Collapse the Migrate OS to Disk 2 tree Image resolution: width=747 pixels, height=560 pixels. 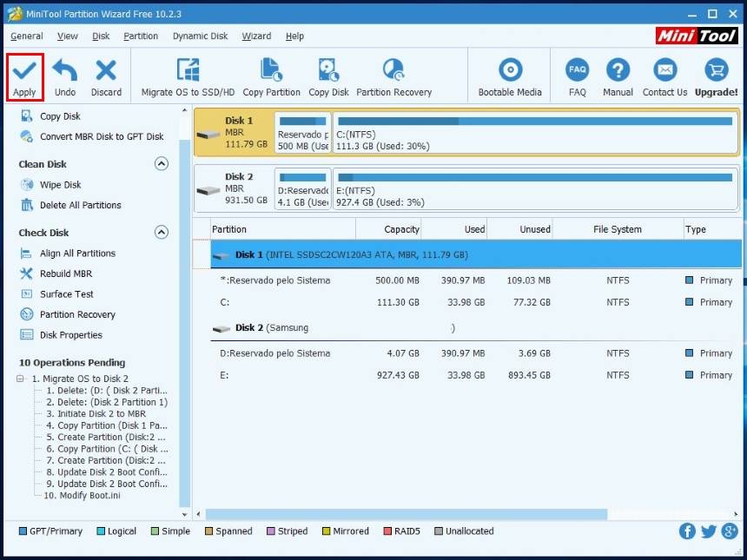(21, 379)
